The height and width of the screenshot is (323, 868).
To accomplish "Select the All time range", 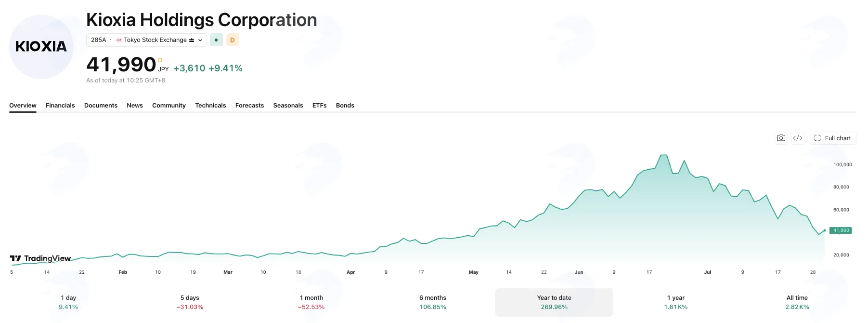I will click(x=797, y=302).
